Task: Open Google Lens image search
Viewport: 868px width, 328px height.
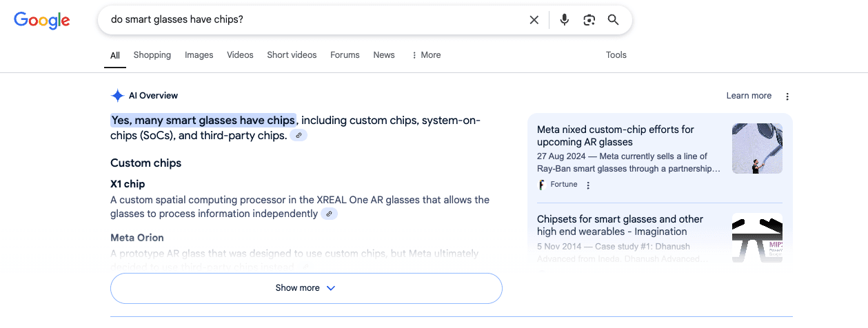Action: [589, 20]
